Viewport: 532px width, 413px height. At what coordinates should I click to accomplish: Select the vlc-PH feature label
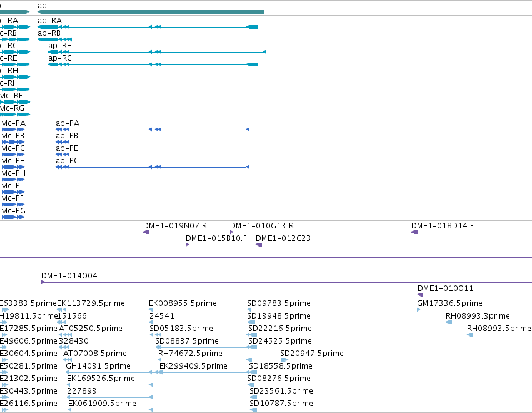[14, 173]
